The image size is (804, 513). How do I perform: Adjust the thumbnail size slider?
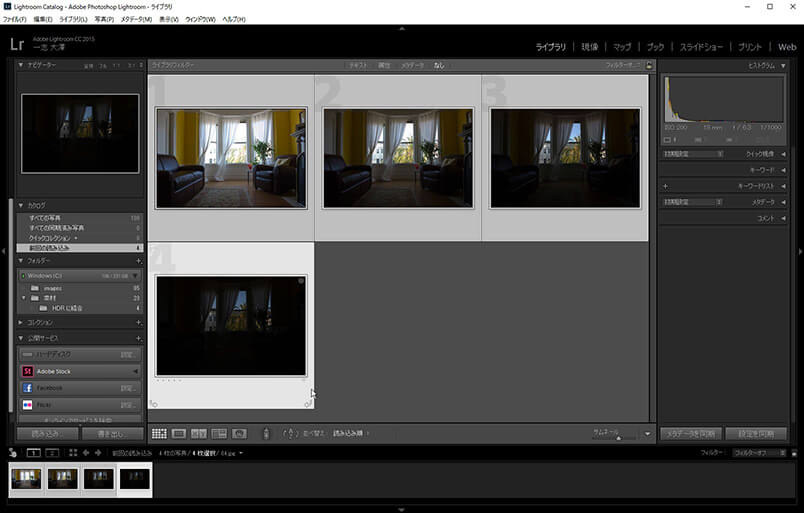pyautogui.click(x=618, y=438)
